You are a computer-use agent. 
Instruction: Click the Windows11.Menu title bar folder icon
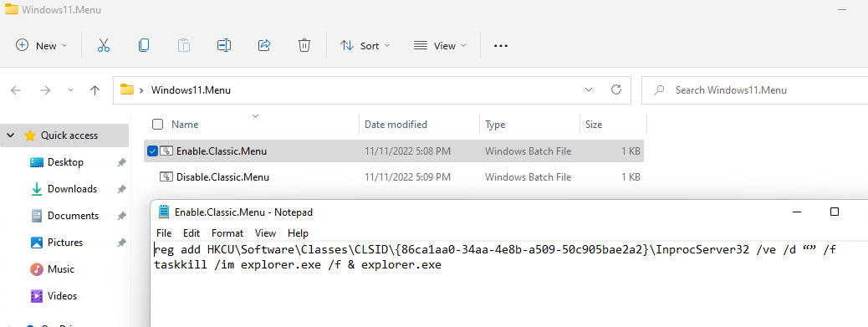coord(11,9)
